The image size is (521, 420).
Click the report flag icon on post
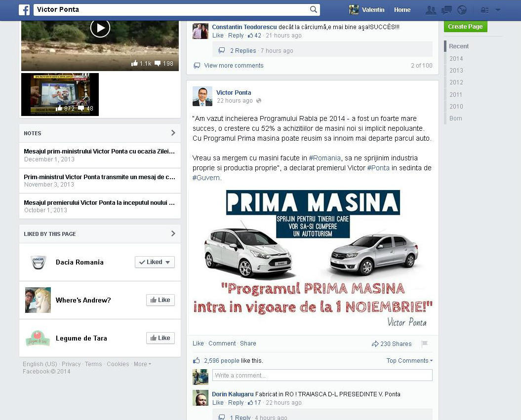pos(424,344)
